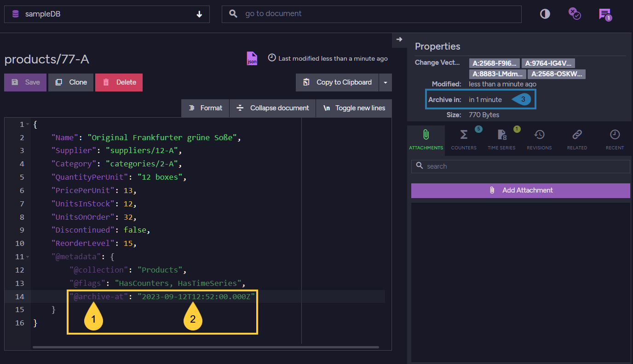Delete document products/77-A

[x=119, y=82]
